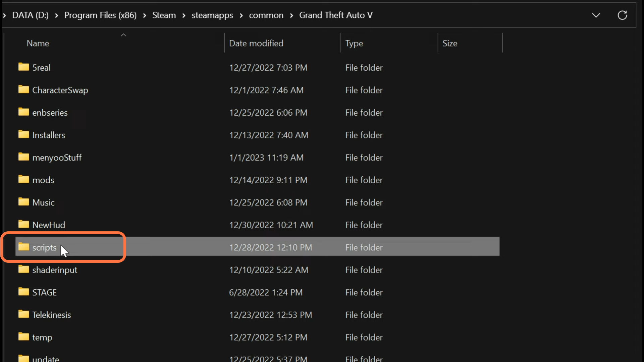The height and width of the screenshot is (362, 644).
Task: Click the mods folder name
Action: [43, 180]
